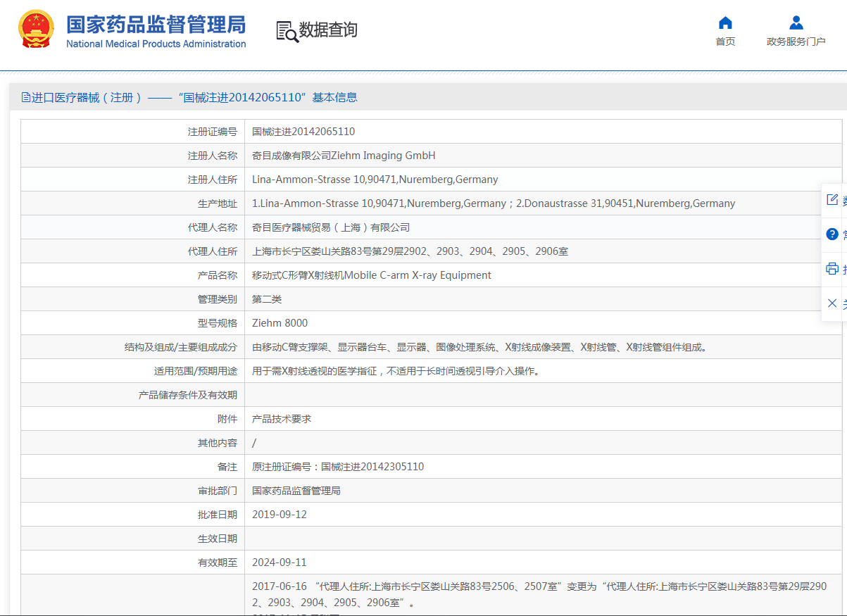The height and width of the screenshot is (616, 847).
Task: Click 产品储存条件及有效期 label
Action: point(188,395)
